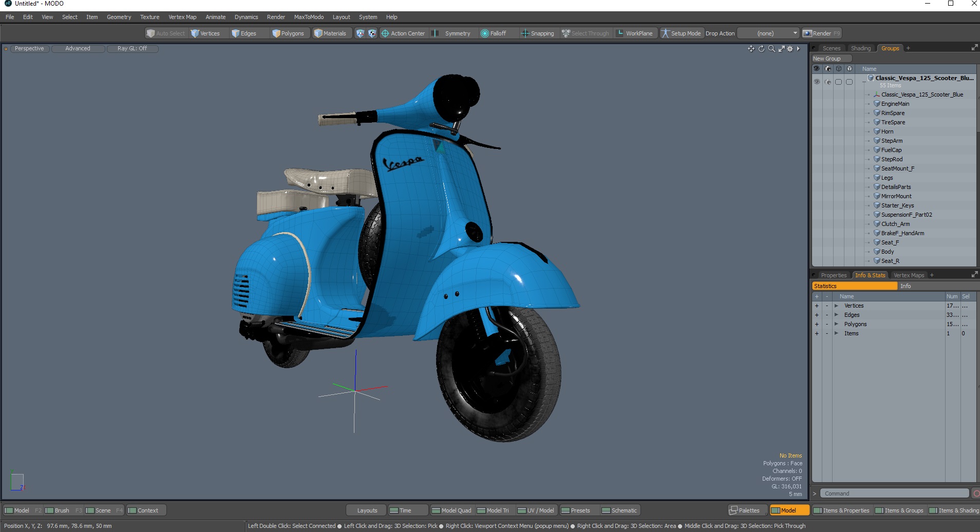This screenshot has width=980, height=532.
Task: Select Edges selection mode
Action: [x=244, y=33]
